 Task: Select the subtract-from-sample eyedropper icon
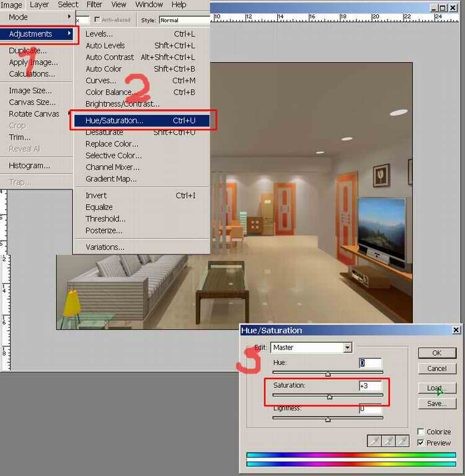click(402, 441)
